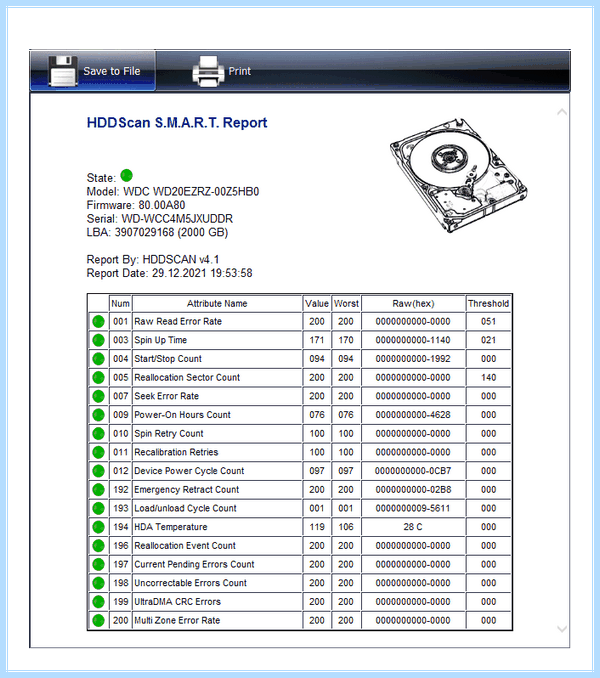Image resolution: width=600 pixels, height=678 pixels.
Task: Click the Worst column header
Action: pyautogui.click(x=346, y=304)
